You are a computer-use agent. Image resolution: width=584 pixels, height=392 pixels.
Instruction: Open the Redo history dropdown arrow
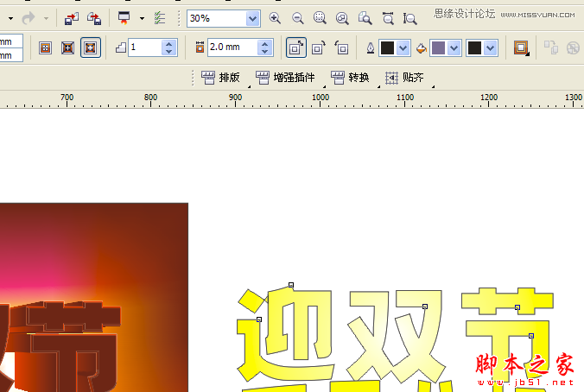(x=46, y=18)
